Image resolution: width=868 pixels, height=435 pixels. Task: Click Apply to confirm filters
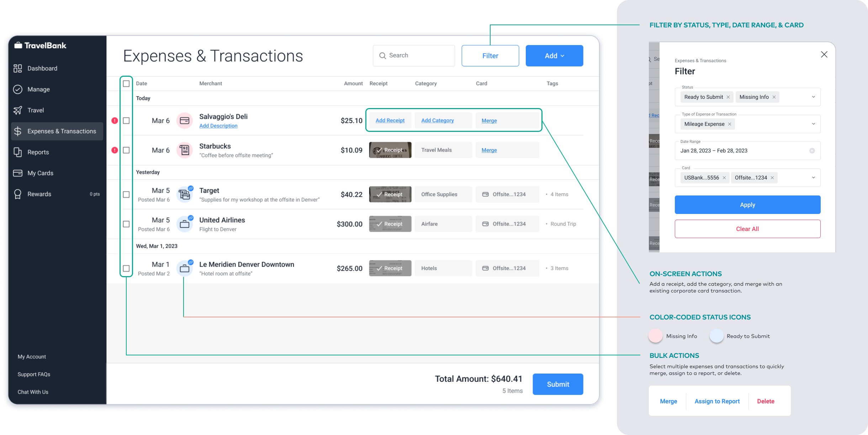click(x=747, y=205)
